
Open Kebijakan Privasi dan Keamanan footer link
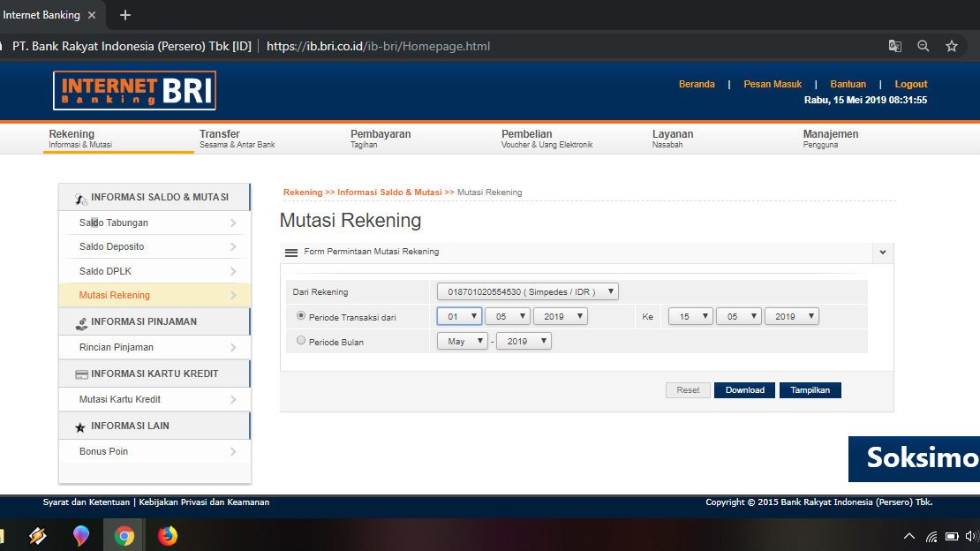[x=204, y=502]
